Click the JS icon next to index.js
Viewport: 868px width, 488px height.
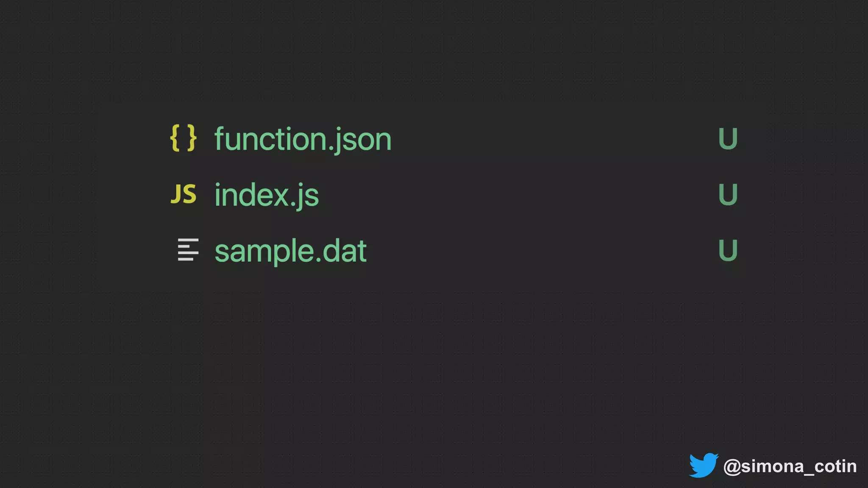tap(183, 194)
